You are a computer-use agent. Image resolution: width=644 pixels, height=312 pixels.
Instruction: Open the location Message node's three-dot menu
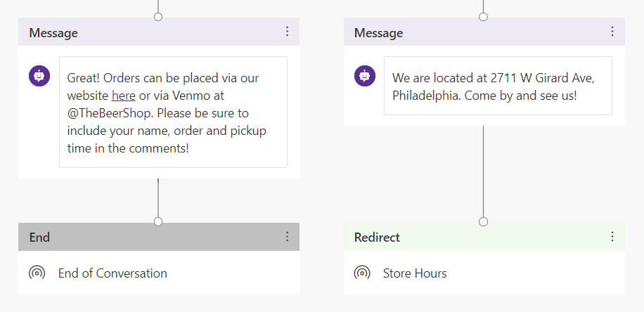click(612, 32)
